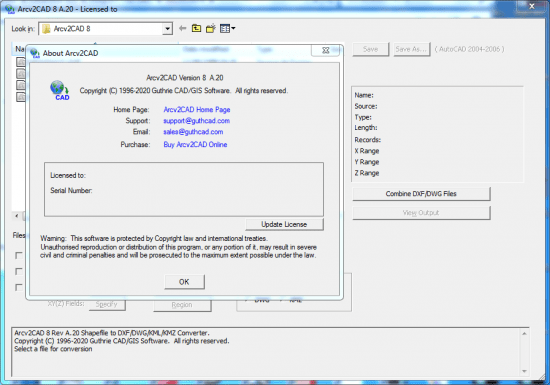Click the scroll-down arrow in the message log
The image size is (550, 385).
point(524,371)
